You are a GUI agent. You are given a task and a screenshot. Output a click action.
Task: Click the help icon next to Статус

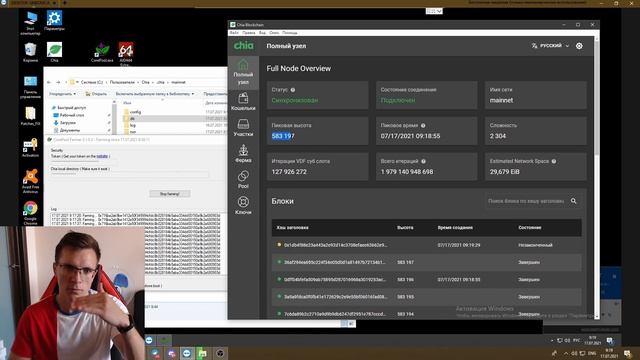293,90
